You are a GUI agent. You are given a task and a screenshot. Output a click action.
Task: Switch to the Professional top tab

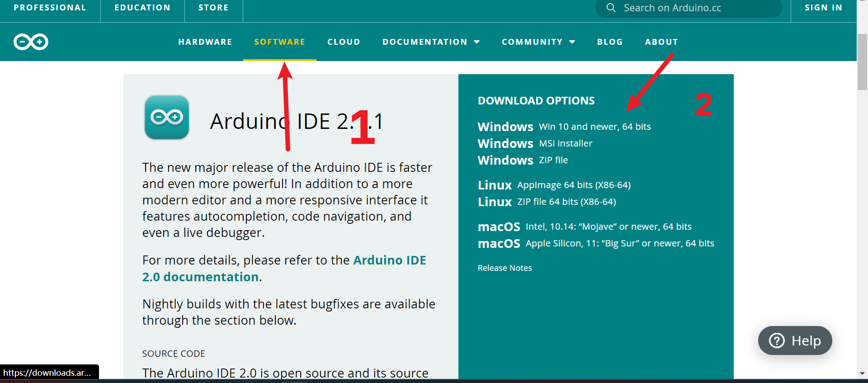[50, 8]
